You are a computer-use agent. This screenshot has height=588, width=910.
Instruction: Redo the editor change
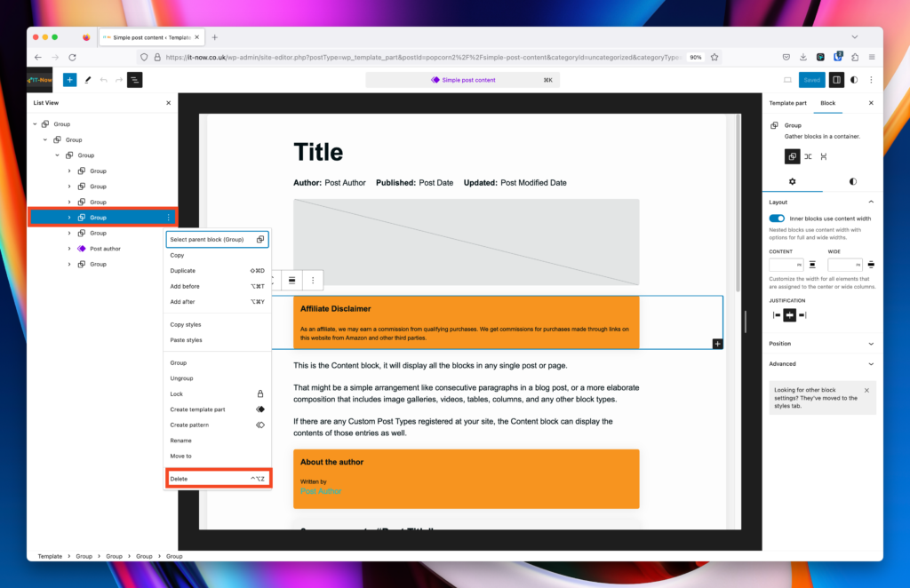click(119, 80)
